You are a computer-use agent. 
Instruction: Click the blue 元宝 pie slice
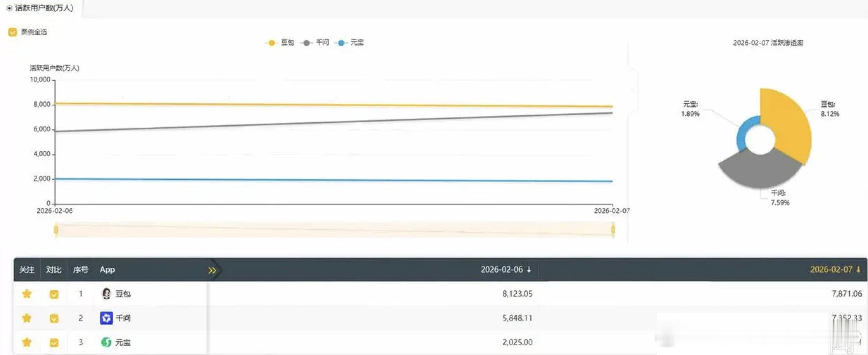(742, 133)
